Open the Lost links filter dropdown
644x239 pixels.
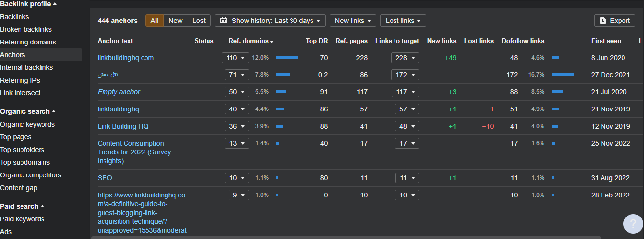(x=403, y=21)
